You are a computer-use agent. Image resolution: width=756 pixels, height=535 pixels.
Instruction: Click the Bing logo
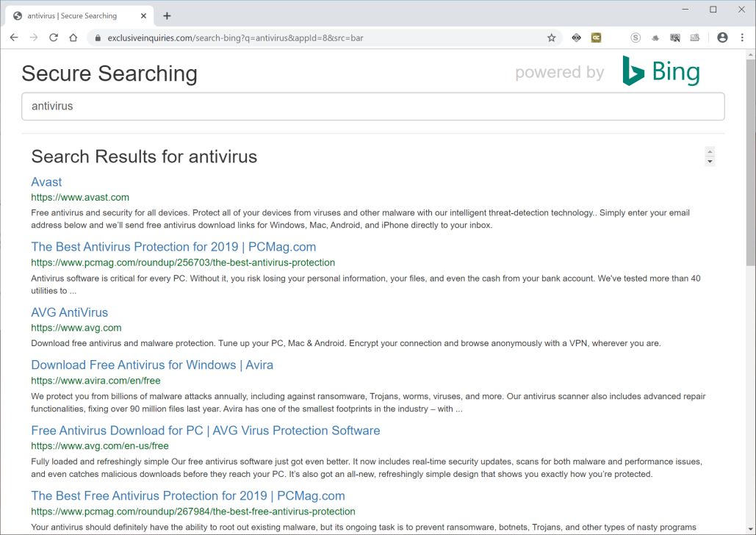(x=660, y=72)
